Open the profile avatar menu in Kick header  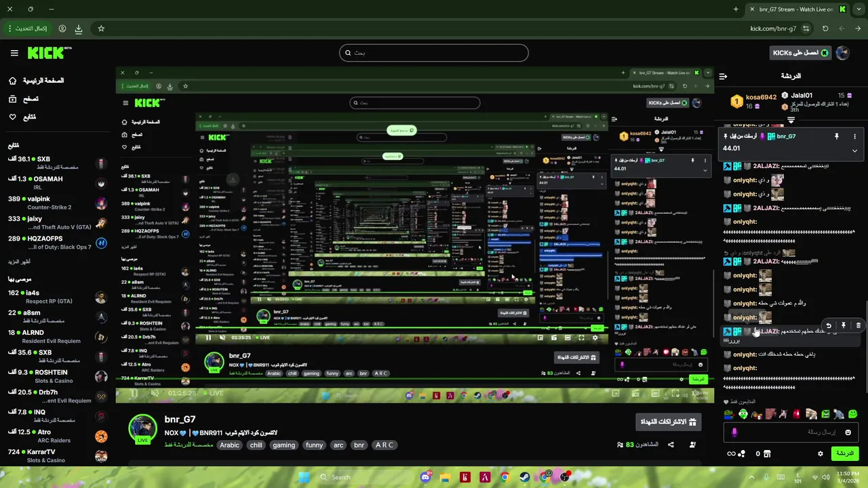843,53
